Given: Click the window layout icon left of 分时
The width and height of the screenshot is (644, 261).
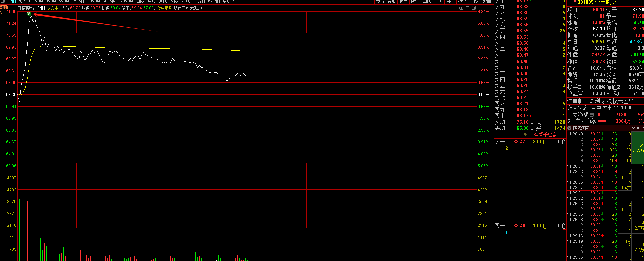Looking at the screenshot, I should click(x=3, y=2).
